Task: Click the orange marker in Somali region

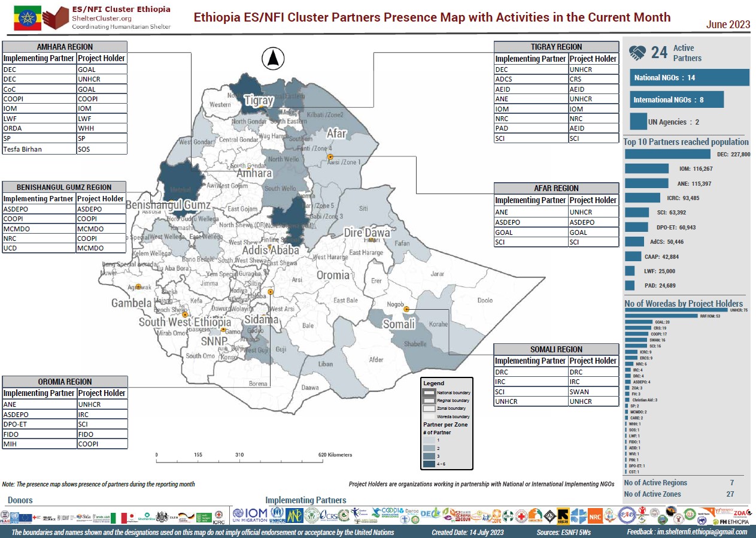Action: coord(406,310)
